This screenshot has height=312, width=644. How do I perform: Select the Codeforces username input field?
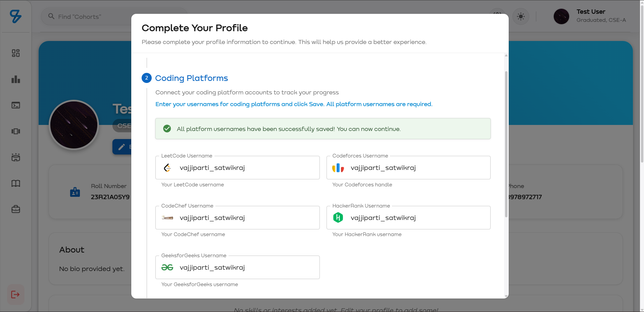408,168
